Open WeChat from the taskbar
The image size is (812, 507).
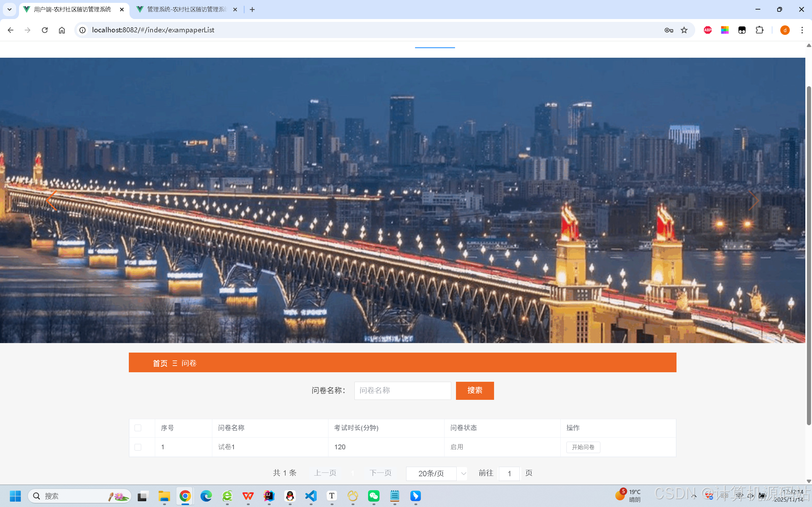tap(374, 496)
